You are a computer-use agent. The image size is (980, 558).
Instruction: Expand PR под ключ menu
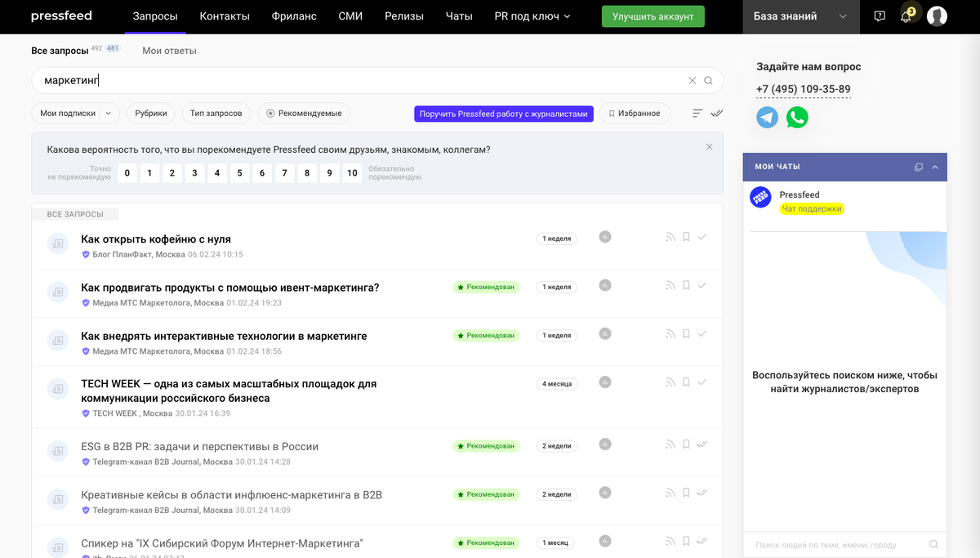coord(532,16)
